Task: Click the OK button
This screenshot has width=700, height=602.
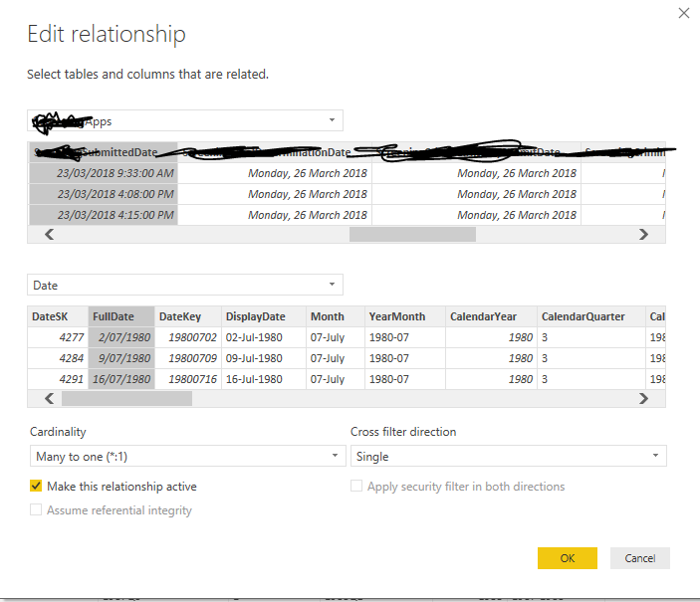Action: pos(567,558)
